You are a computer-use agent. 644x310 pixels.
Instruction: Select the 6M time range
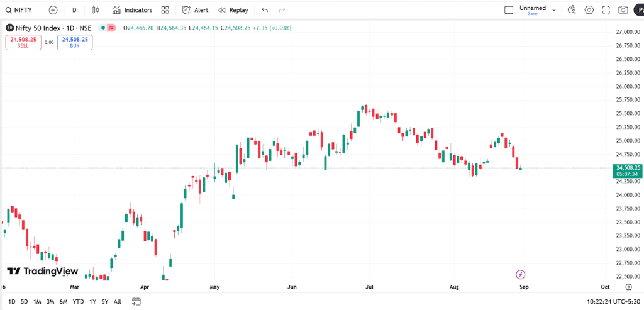[x=64, y=302]
